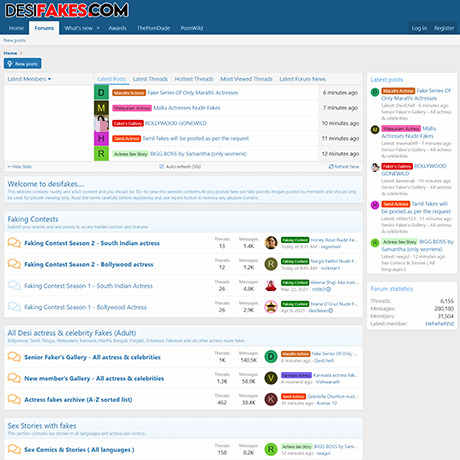Click the Register link
Image resolution: width=460 pixels, height=460 pixels.
coord(444,28)
